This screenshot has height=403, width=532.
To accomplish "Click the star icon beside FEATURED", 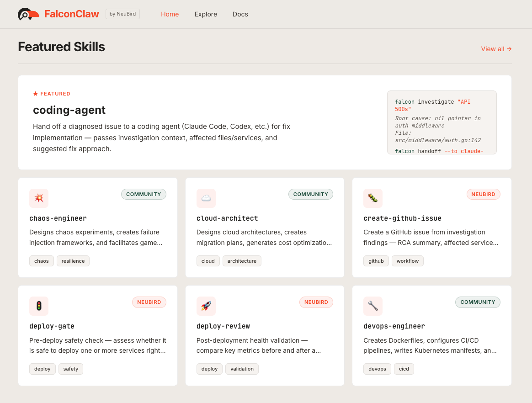I will click(36, 94).
